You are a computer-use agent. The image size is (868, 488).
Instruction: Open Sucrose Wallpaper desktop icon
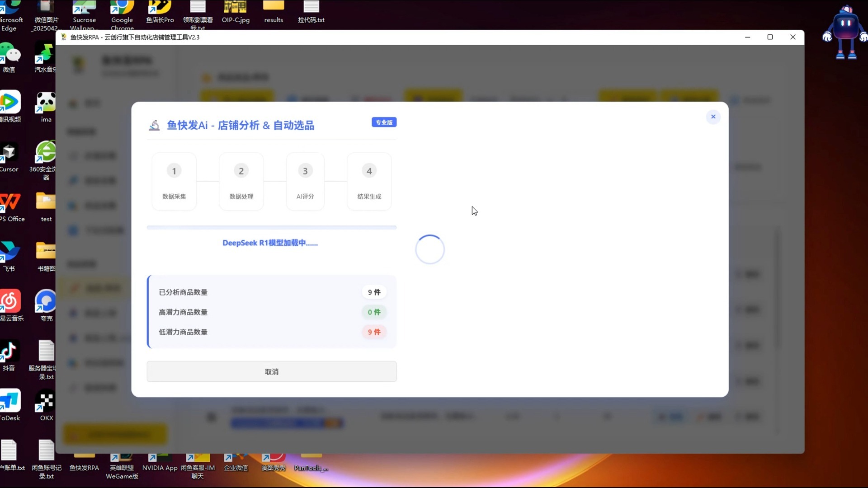85,15
